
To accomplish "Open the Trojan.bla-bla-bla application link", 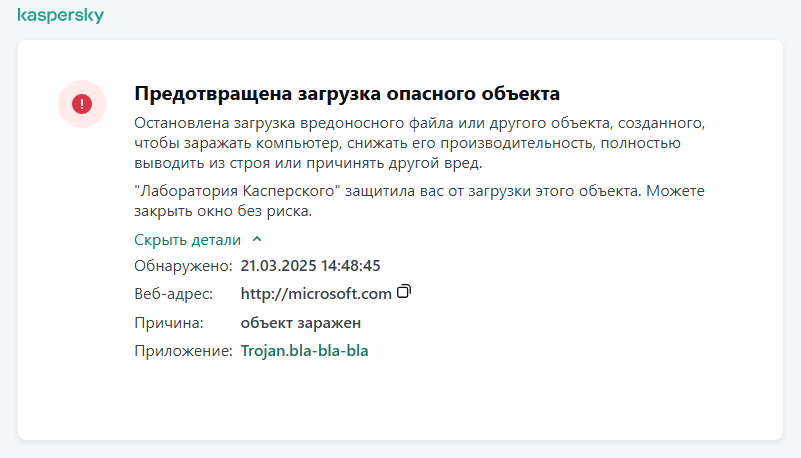I will tap(304, 351).
